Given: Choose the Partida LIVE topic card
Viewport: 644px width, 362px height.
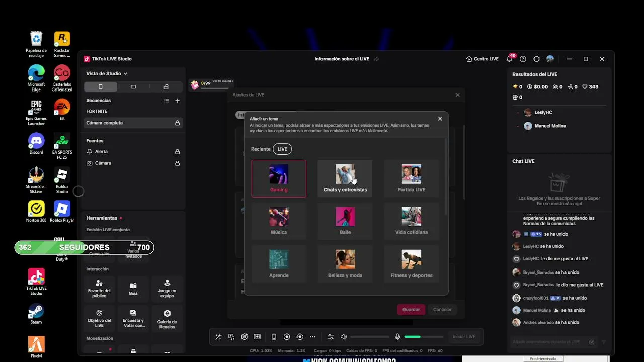Looking at the screenshot, I should coord(412,178).
